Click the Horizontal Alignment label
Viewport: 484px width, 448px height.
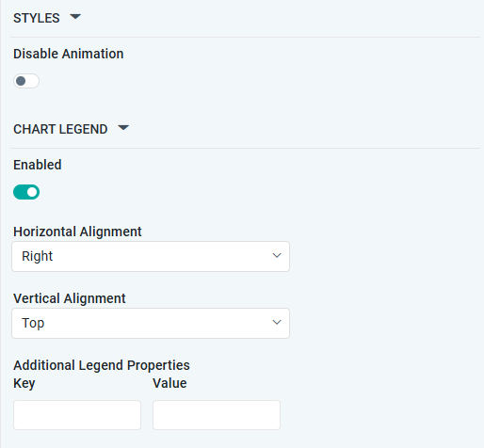tap(77, 232)
